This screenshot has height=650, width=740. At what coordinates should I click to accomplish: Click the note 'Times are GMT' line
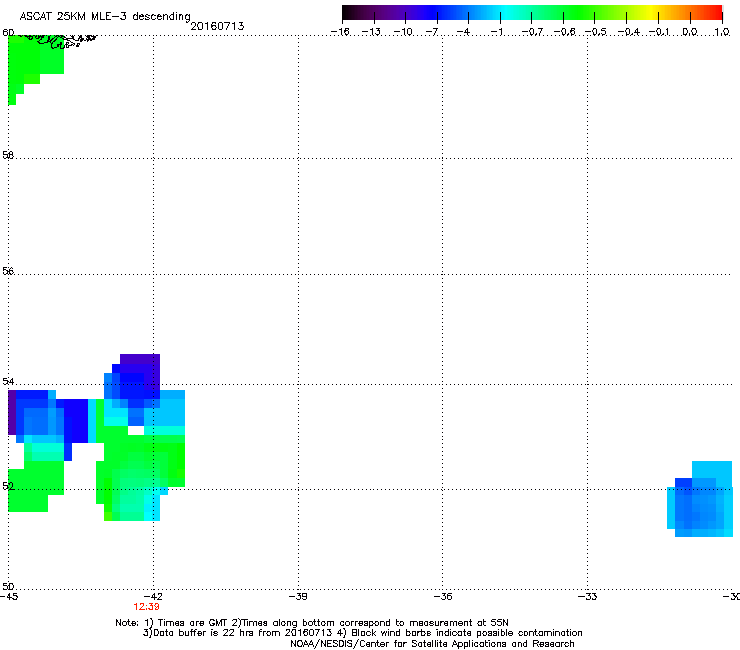click(312, 623)
